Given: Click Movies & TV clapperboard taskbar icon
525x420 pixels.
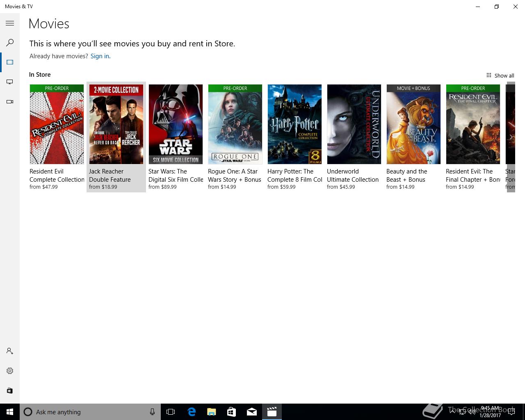Looking at the screenshot, I should pyautogui.click(x=272, y=412).
